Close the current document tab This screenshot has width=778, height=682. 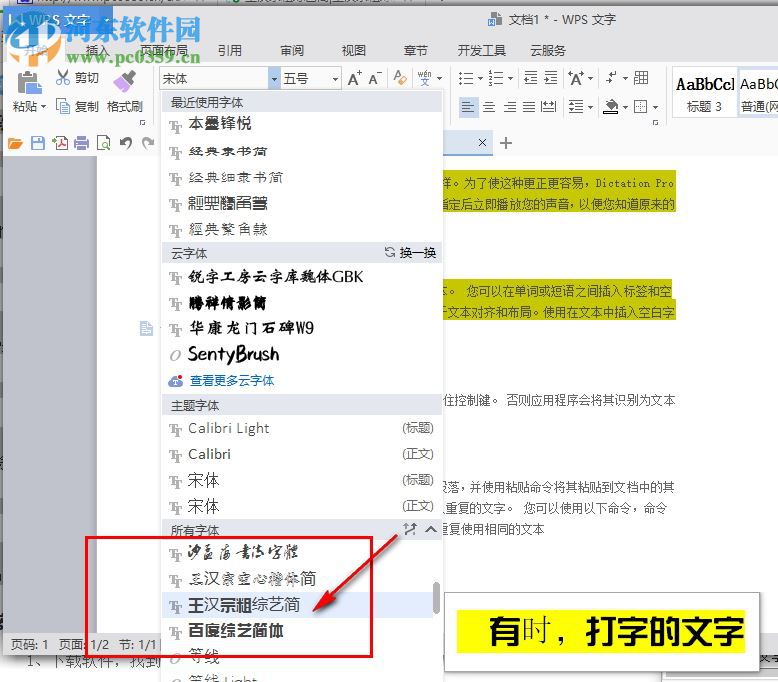(x=482, y=143)
